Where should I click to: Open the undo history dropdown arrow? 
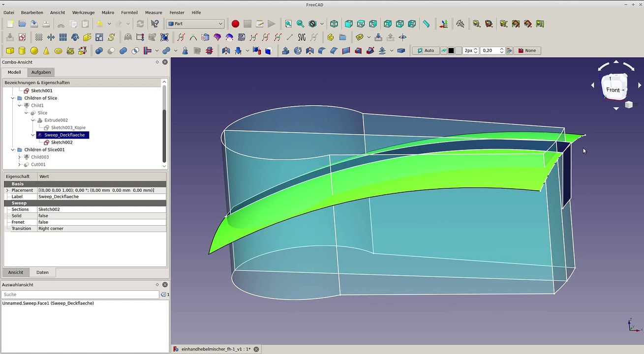coord(109,24)
